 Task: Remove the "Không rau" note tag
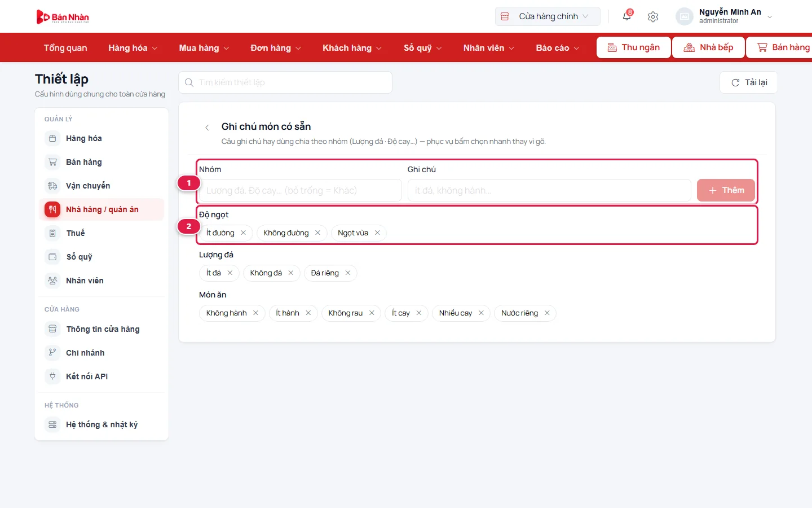pyautogui.click(x=372, y=313)
